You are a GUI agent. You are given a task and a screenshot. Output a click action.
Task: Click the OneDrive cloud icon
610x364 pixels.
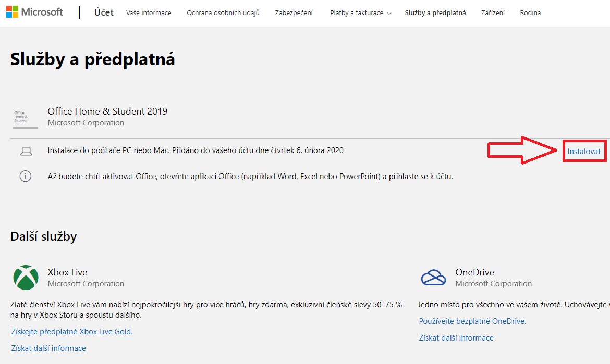coord(433,278)
